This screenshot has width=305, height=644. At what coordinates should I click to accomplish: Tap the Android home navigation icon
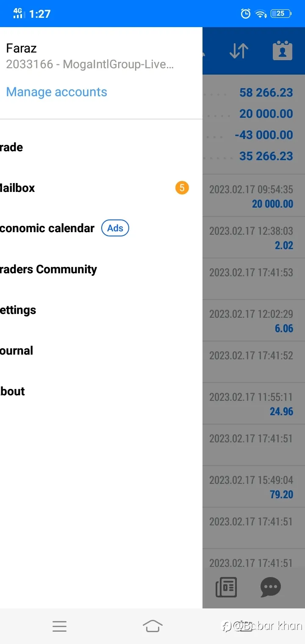pyautogui.click(x=152, y=626)
